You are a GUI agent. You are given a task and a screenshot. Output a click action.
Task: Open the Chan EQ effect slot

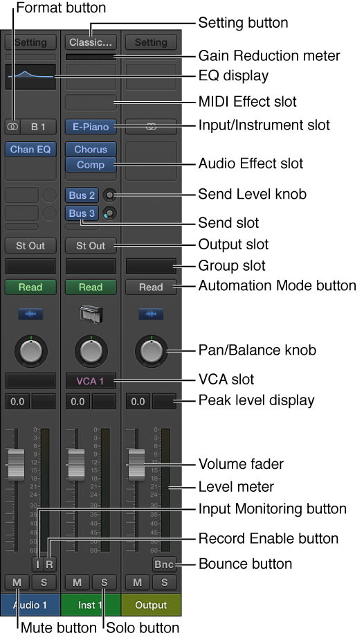pyautogui.click(x=30, y=150)
